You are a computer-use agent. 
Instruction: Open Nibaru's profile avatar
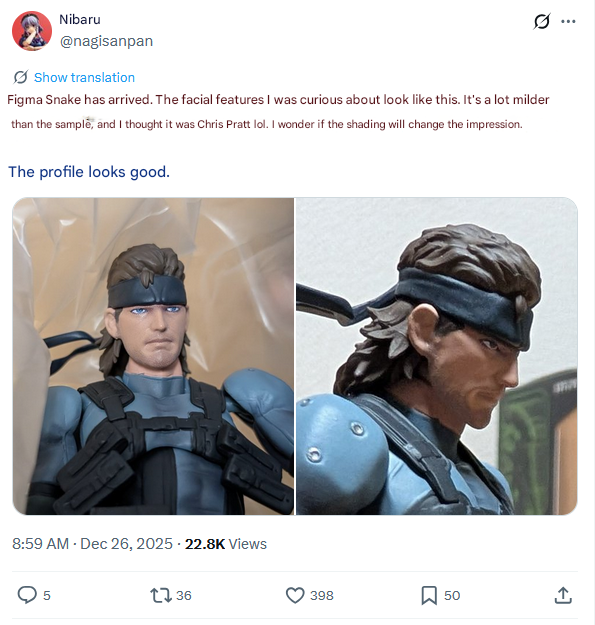coord(32,31)
